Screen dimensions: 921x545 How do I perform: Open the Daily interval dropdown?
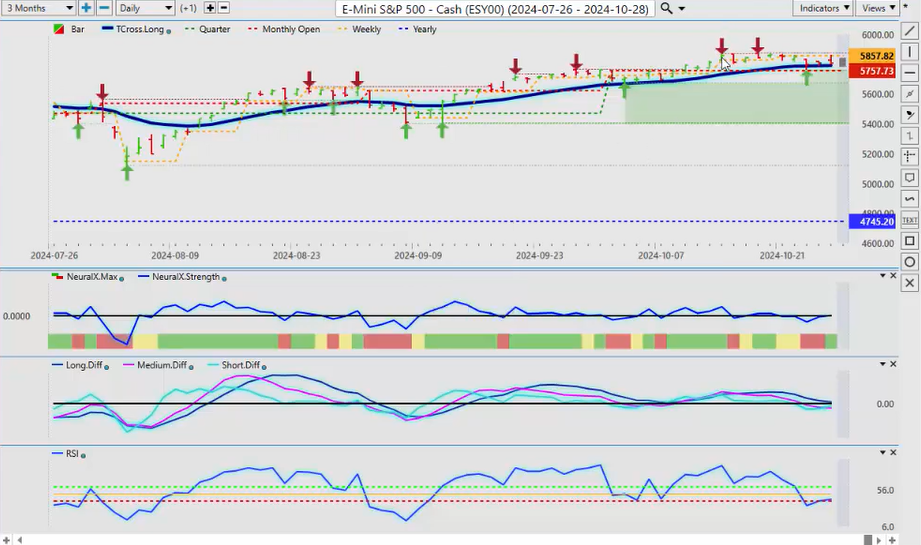(145, 8)
